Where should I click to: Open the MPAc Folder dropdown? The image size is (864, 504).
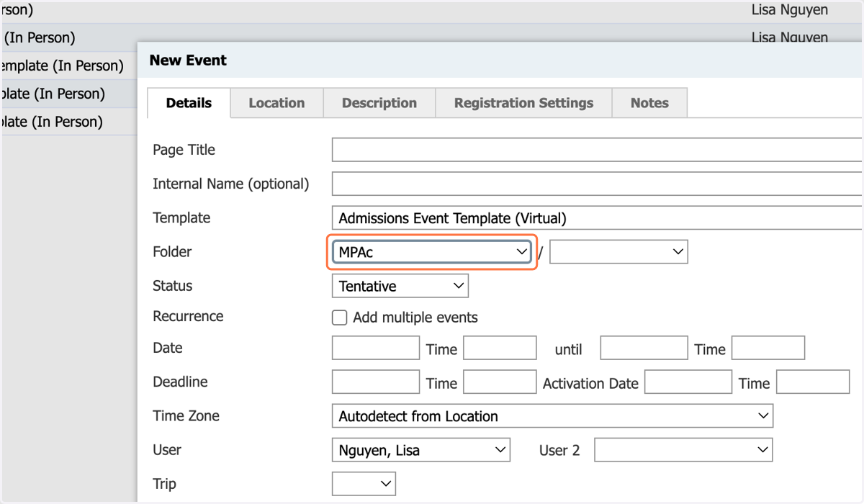click(432, 252)
